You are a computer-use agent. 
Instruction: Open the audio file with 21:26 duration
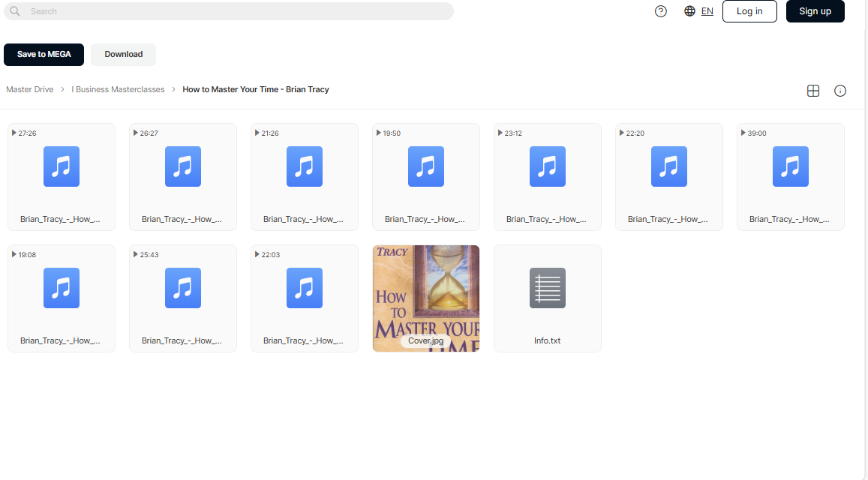tap(305, 176)
